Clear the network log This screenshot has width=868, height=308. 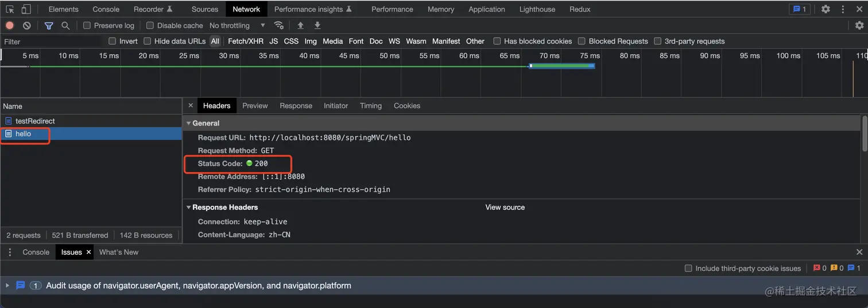(x=27, y=25)
